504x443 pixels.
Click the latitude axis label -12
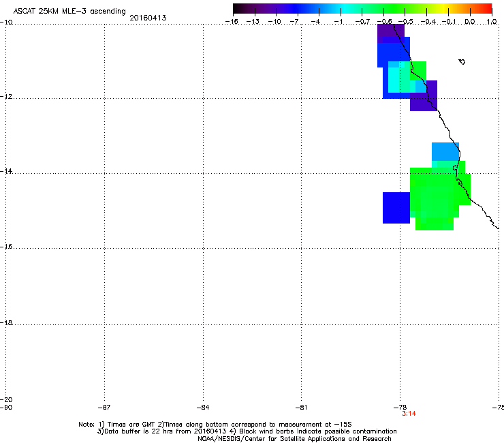[x=6, y=97]
